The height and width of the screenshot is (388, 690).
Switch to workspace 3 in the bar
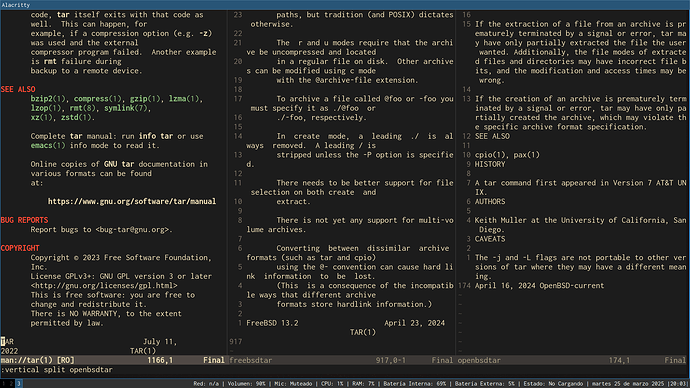click(x=18, y=384)
